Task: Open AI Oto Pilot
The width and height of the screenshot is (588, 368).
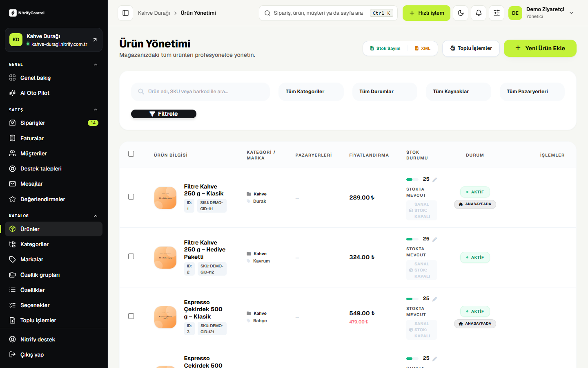Action: (x=53, y=93)
